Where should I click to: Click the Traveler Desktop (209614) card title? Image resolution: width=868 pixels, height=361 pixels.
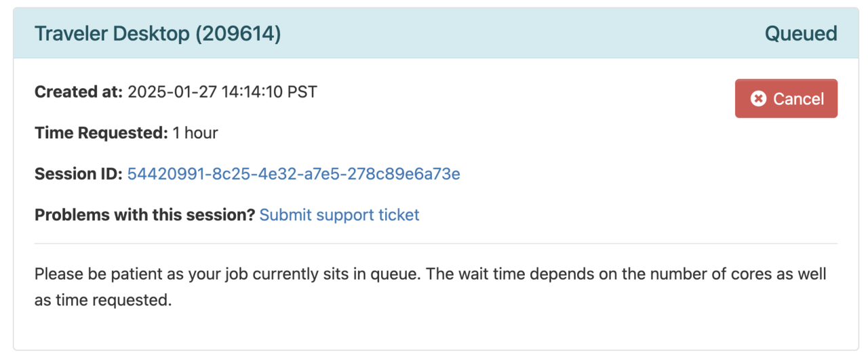pos(157,33)
